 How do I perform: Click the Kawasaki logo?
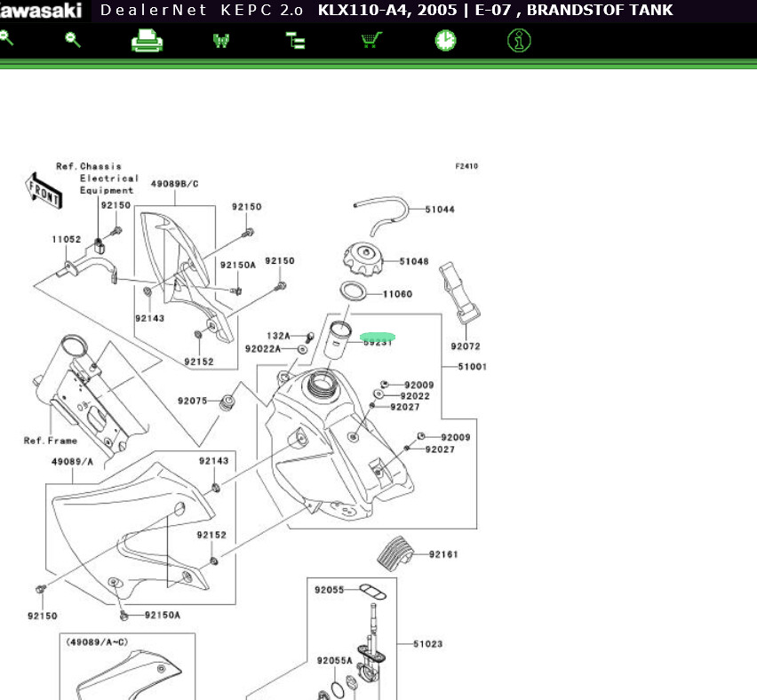43,11
